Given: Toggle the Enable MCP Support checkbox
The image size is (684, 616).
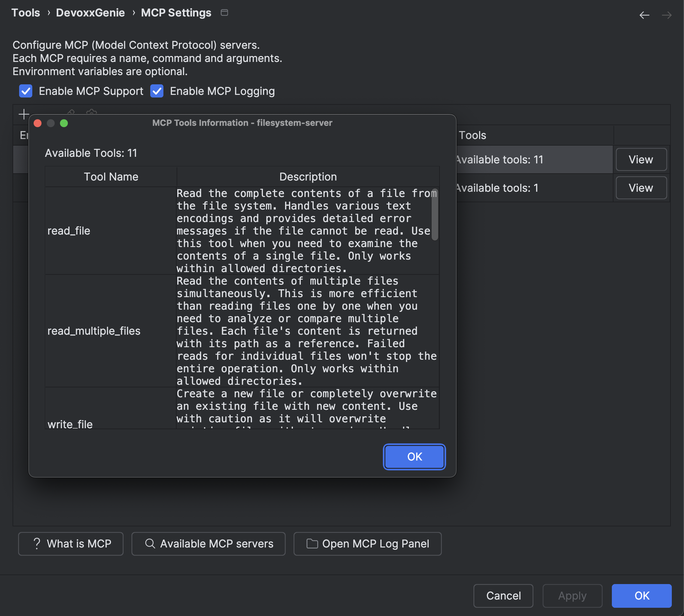Looking at the screenshot, I should tap(26, 91).
